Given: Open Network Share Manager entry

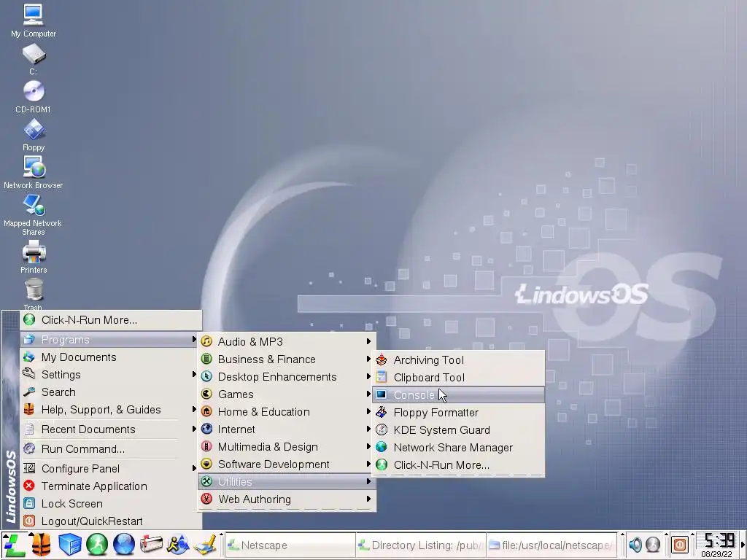Looking at the screenshot, I should click(459, 448).
